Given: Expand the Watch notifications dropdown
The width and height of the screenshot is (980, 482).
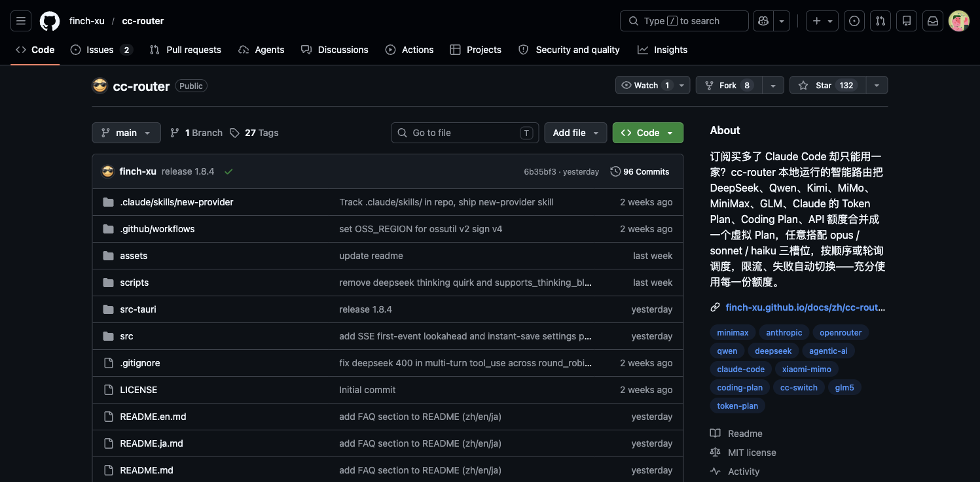Looking at the screenshot, I should (x=682, y=86).
